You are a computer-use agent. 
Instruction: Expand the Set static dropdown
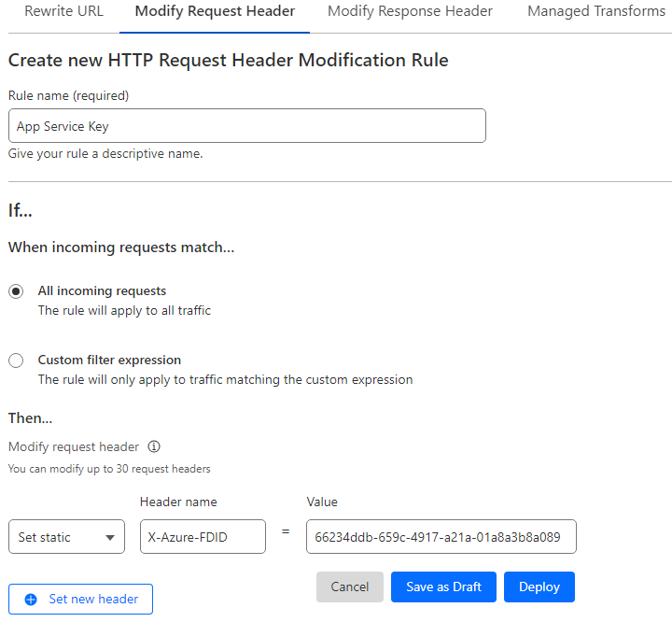tap(66, 537)
